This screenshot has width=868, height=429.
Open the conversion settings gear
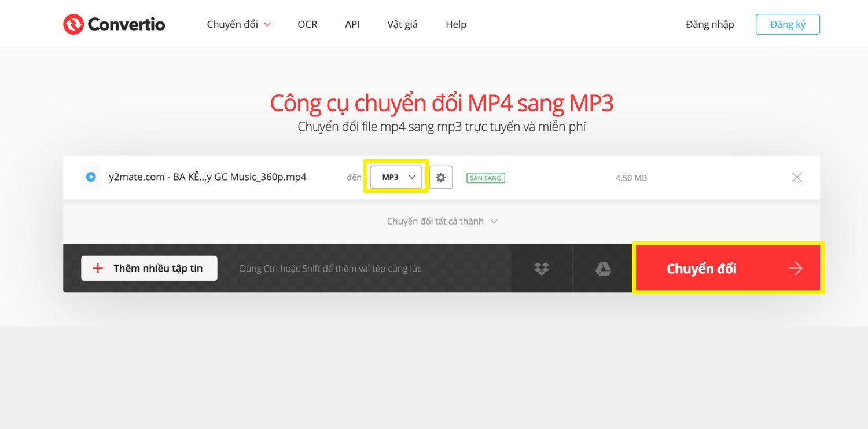coord(441,177)
